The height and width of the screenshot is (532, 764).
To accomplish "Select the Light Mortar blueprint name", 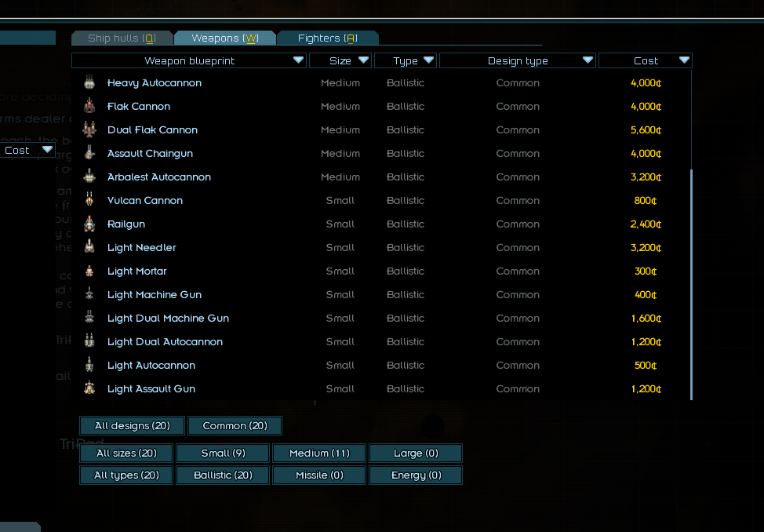I will [137, 271].
